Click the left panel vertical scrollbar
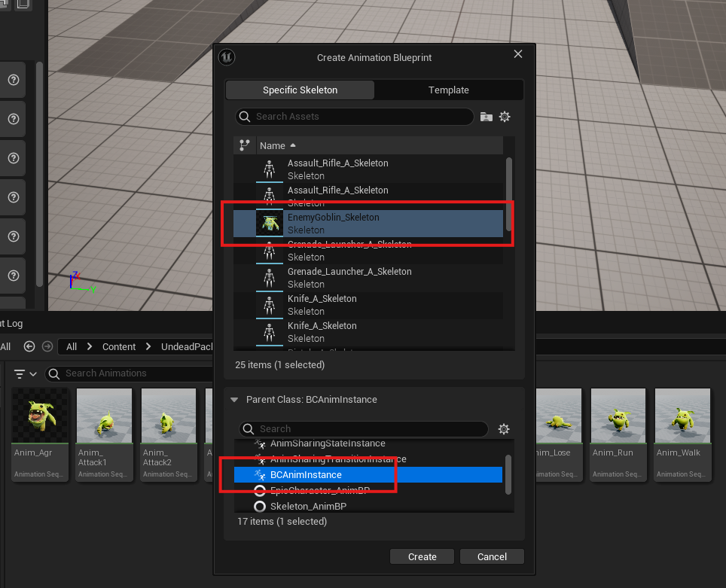 (39, 174)
